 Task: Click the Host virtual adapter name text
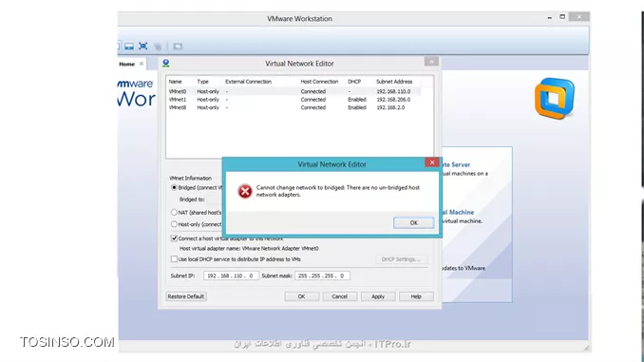tap(249, 248)
